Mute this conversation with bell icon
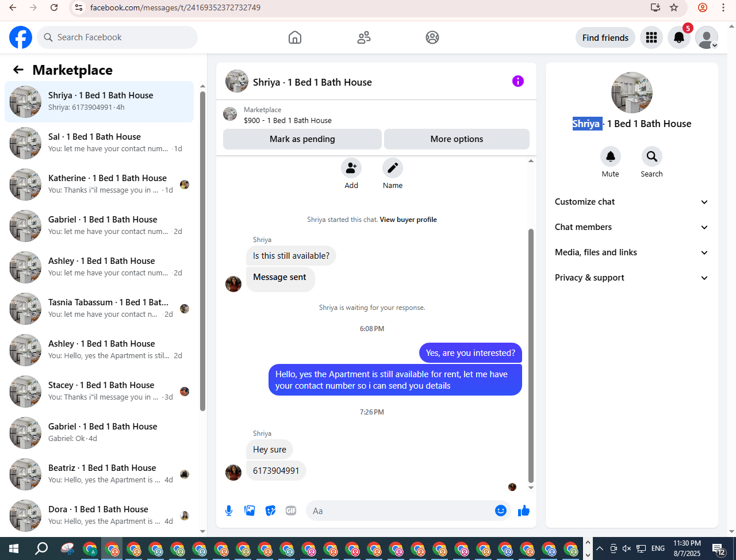The width and height of the screenshot is (736, 560). pos(611,156)
